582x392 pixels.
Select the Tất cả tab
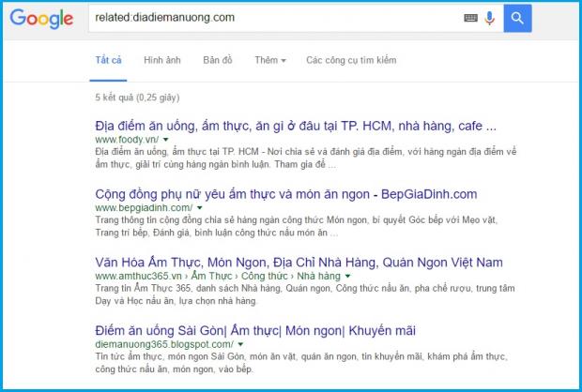(x=108, y=60)
